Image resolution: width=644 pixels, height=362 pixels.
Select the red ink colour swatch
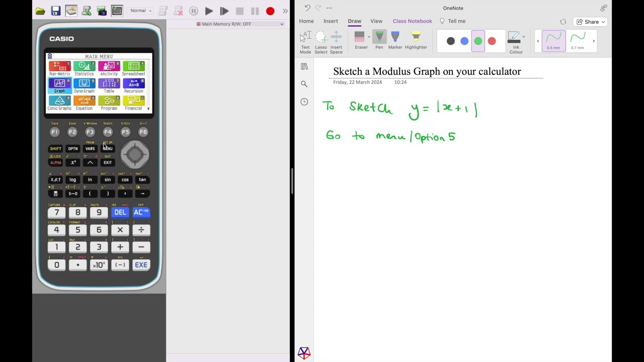pyautogui.click(x=492, y=41)
